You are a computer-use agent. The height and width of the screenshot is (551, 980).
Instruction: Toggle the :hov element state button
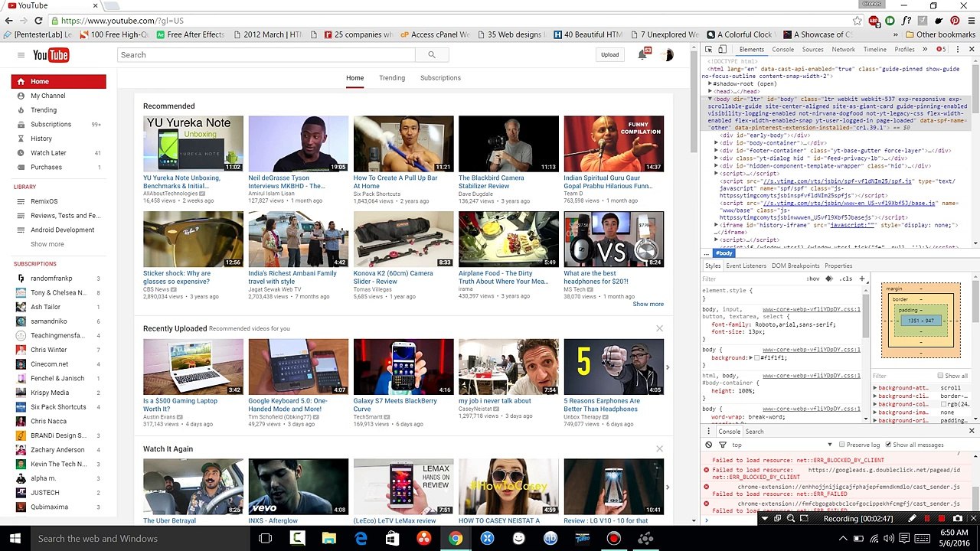(x=812, y=279)
